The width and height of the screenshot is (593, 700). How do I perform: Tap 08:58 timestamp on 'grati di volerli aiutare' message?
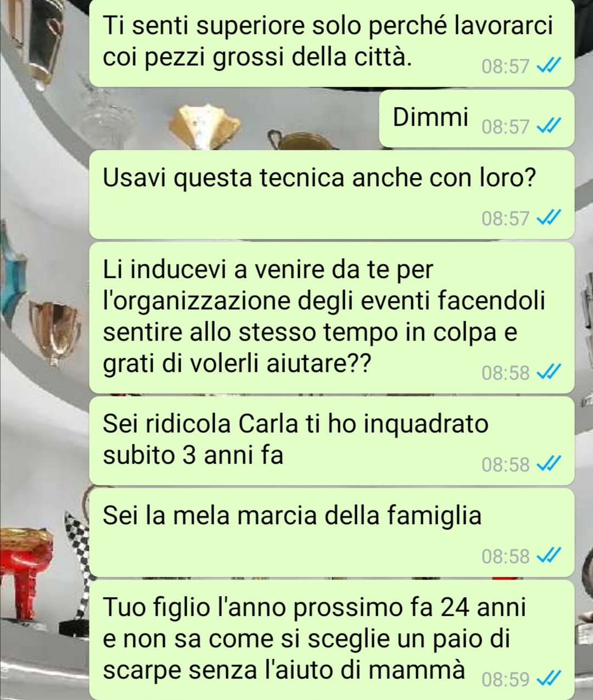[x=505, y=373]
